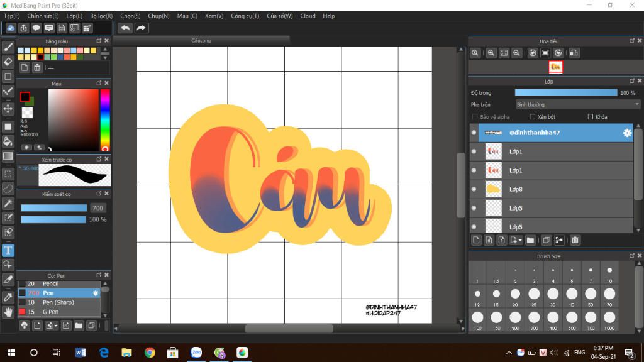Toggle the Bảo vệ alpha checkbox

click(x=475, y=116)
